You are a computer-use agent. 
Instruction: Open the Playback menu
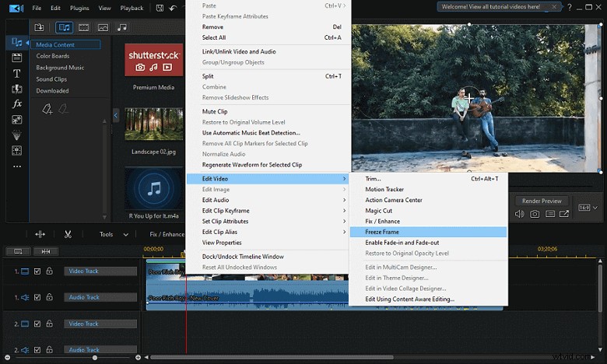click(x=132, y=8)
